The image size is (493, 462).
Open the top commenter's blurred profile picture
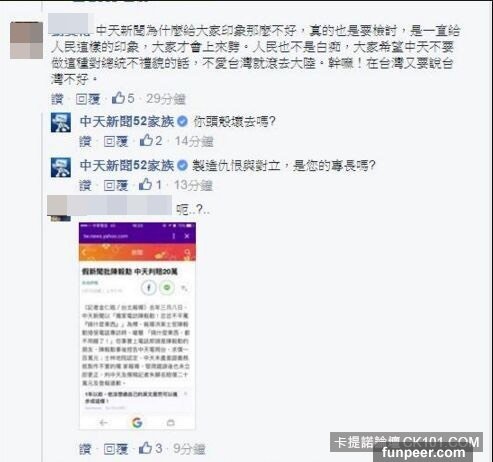click(26, 40)
